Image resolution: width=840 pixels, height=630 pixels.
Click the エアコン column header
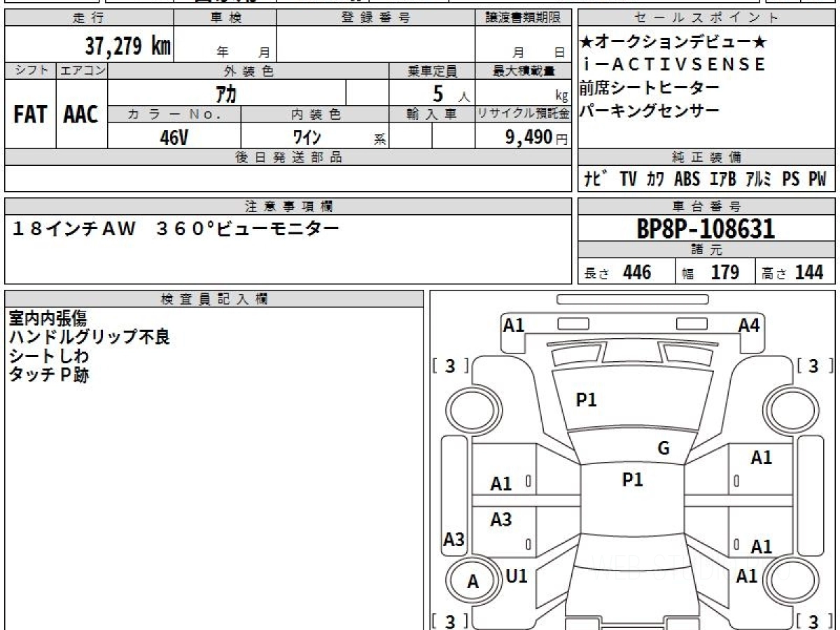pos(82,71)
